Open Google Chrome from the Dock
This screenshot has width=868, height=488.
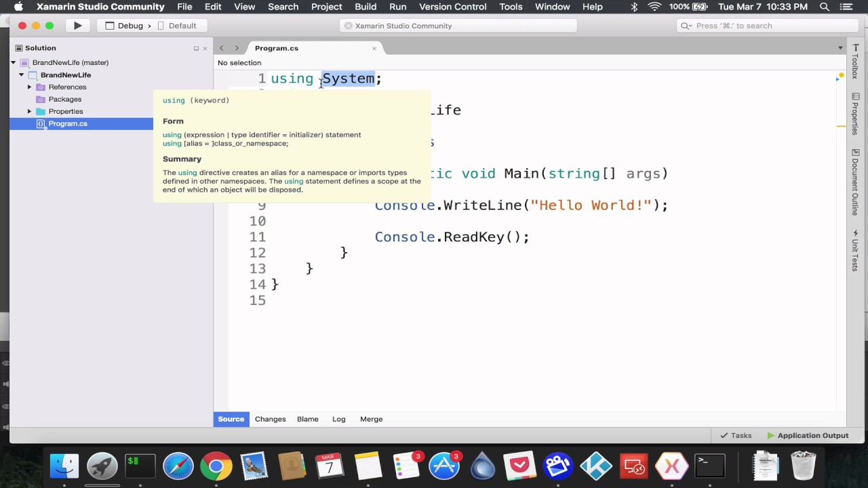point(216,466)
